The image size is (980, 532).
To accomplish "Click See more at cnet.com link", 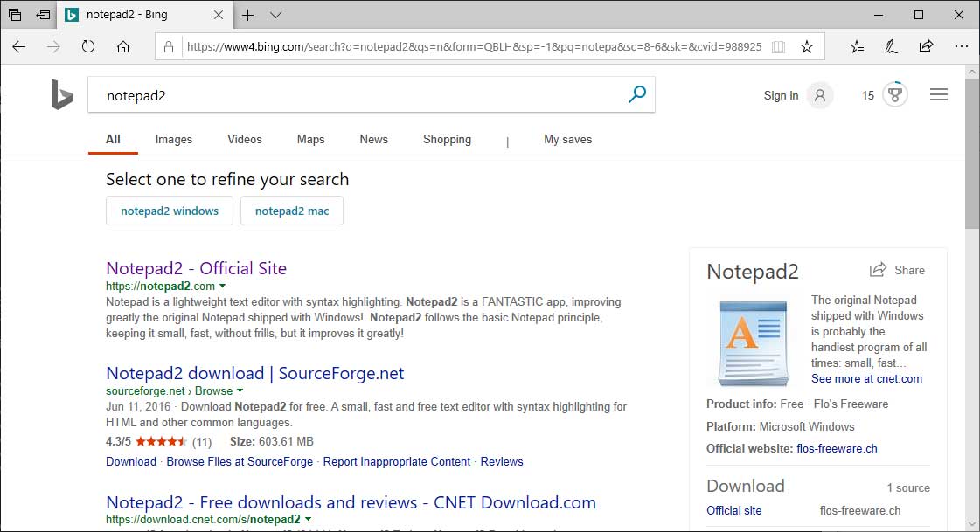I will pos(866,378).
